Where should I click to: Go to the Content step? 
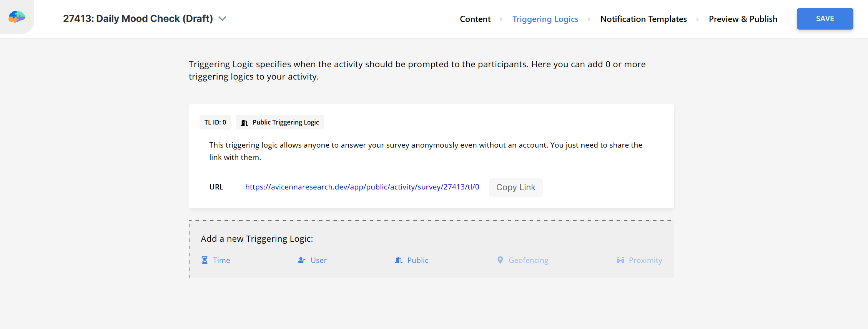tap(475, 19)
